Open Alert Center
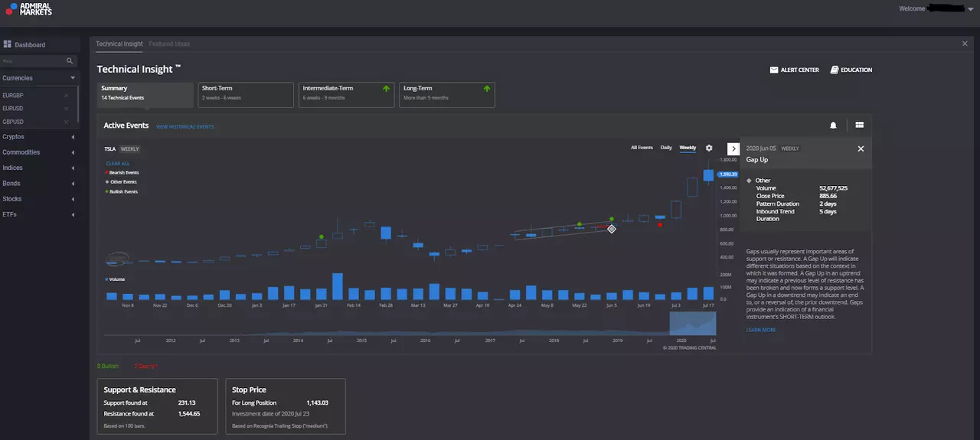 point(794,70)
